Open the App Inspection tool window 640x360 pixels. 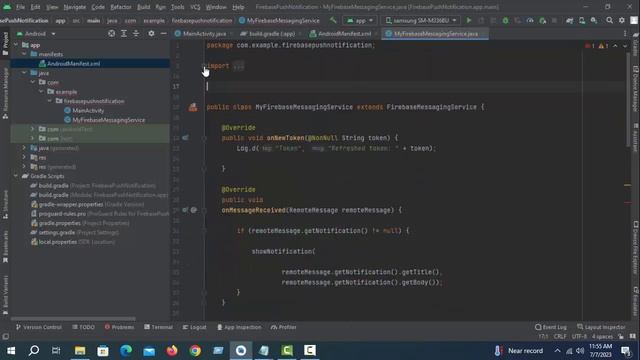[239, 327]
